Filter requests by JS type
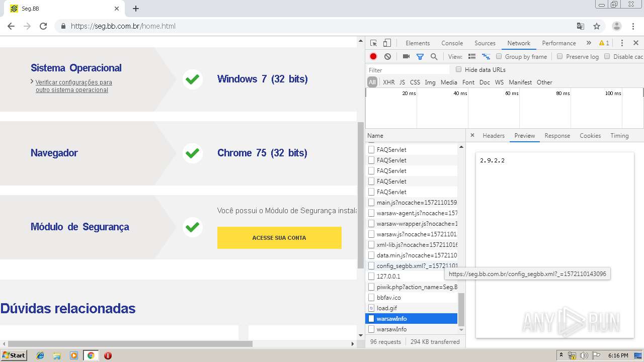 point(402,82)
